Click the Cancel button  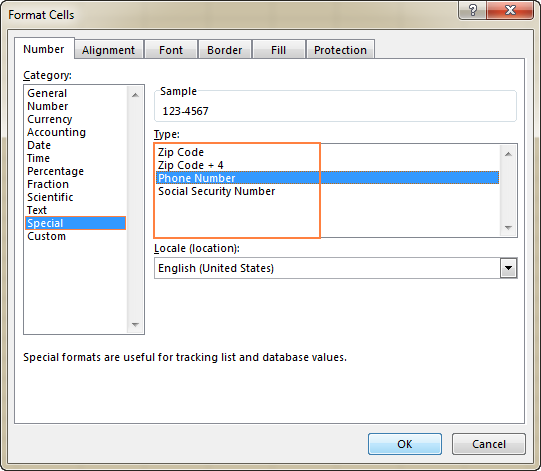(489, 444)
